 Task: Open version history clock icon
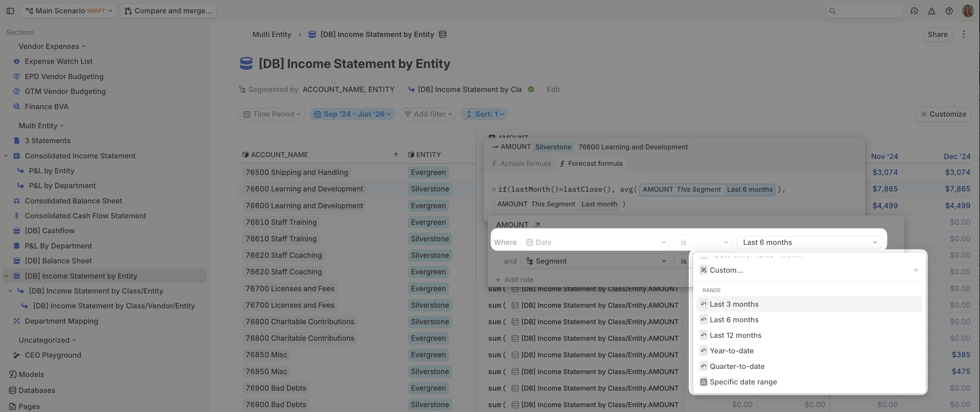pyautogui.click(x=914, y=11)
